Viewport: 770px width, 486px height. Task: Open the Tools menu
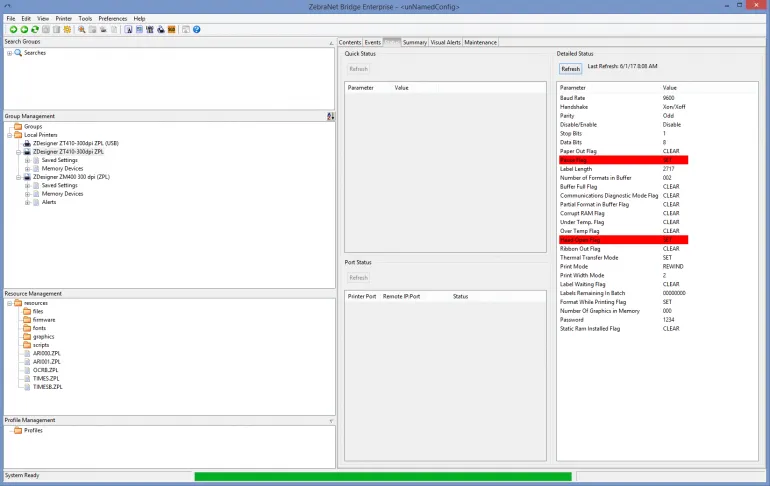click(x=85, y=19)
